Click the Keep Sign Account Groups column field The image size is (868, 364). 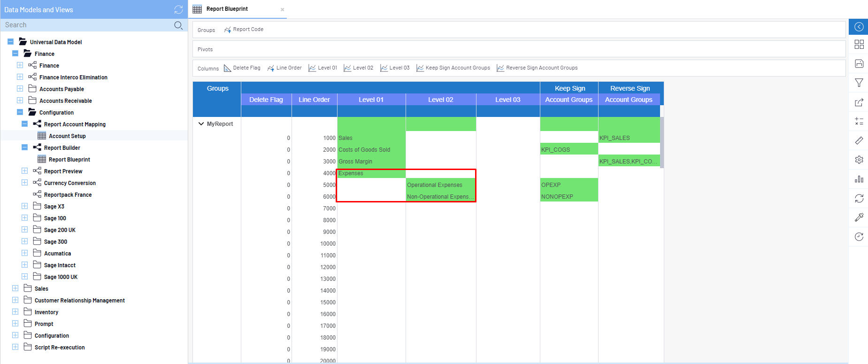coord(457,68)
